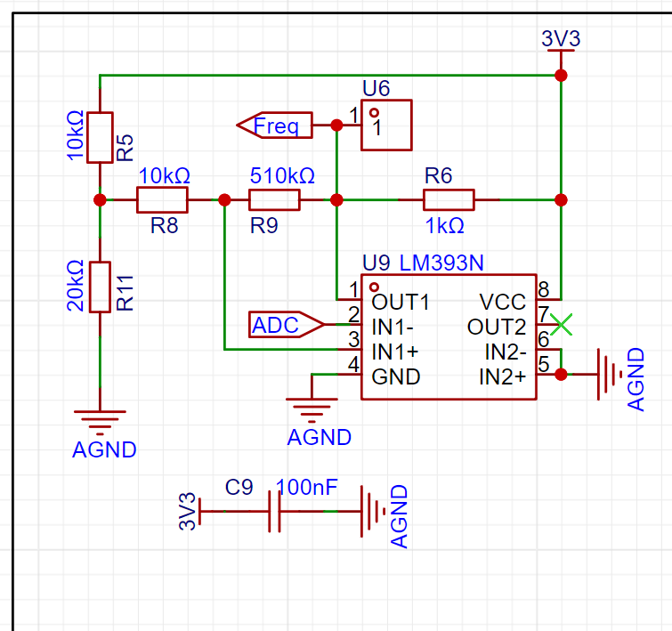This screenshot has height=631, width=672.
Task: Select resistor R6 symbol
Action: point(449,199)
